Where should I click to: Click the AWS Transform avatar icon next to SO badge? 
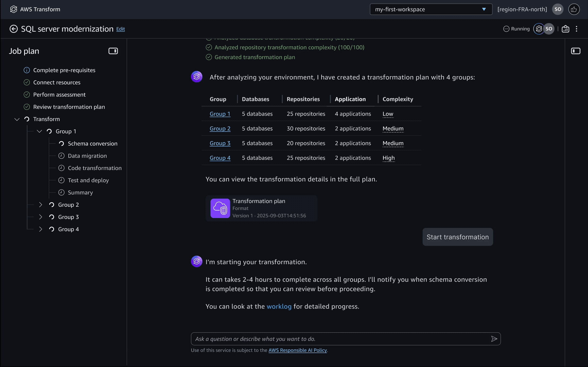(x=539, y=29)
